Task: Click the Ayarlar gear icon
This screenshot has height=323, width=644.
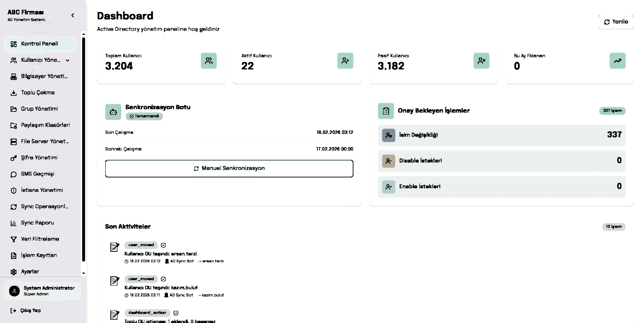Action: pyautogui.click(x=13, y=271)
